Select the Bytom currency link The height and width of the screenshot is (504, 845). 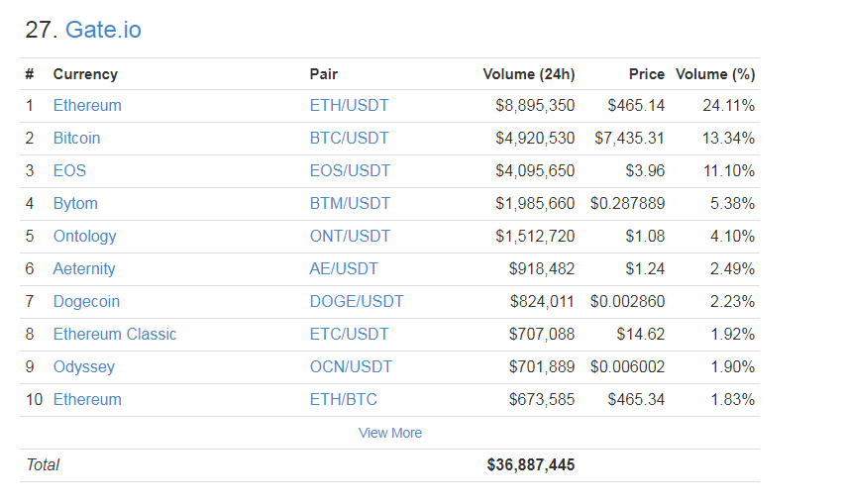(75, 203)
